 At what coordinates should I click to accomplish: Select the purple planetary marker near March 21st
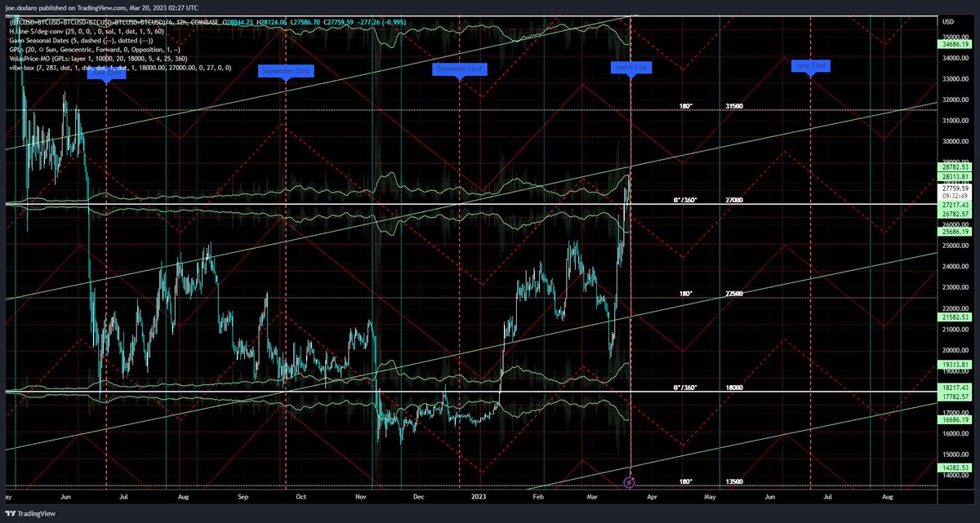point(629,482)
